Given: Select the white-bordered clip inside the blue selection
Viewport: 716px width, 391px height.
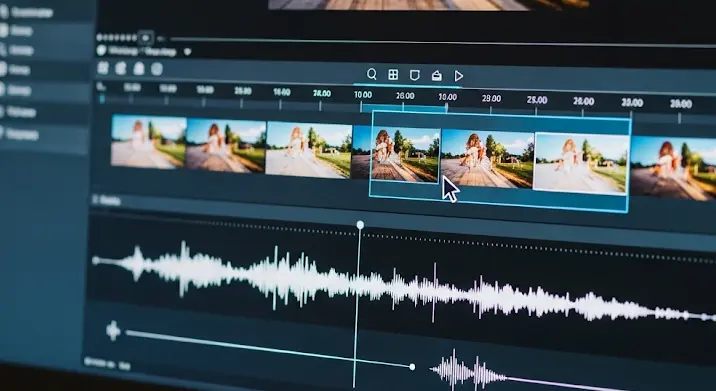Looking at the screenshot, I should point(581,164).
